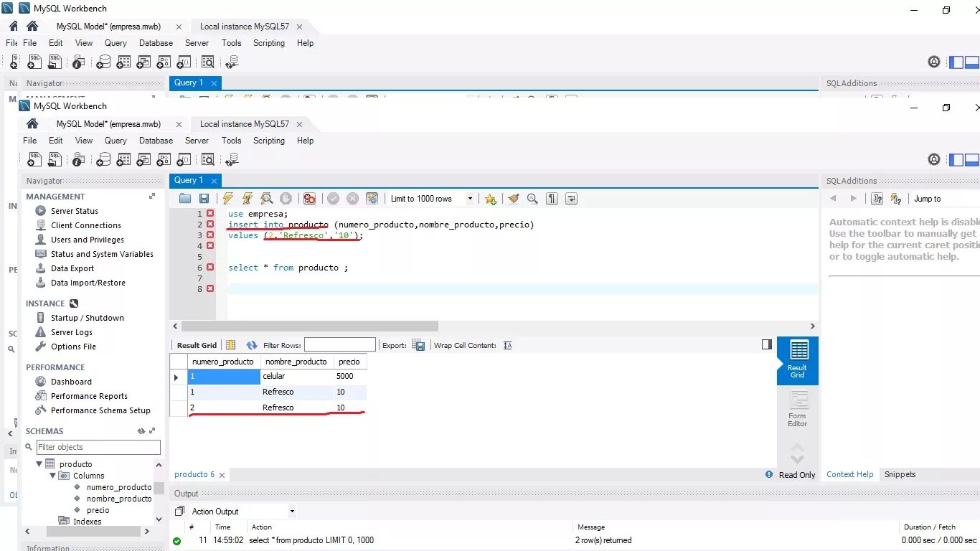980x551 pixels.
Task: Create a new stored procedure via the front toolbar
Action: click(164, 159)
